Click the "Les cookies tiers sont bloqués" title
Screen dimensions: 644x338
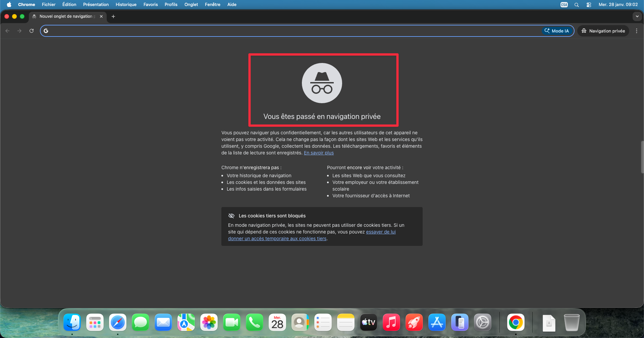pyautogui.click(x=272, y=216)
